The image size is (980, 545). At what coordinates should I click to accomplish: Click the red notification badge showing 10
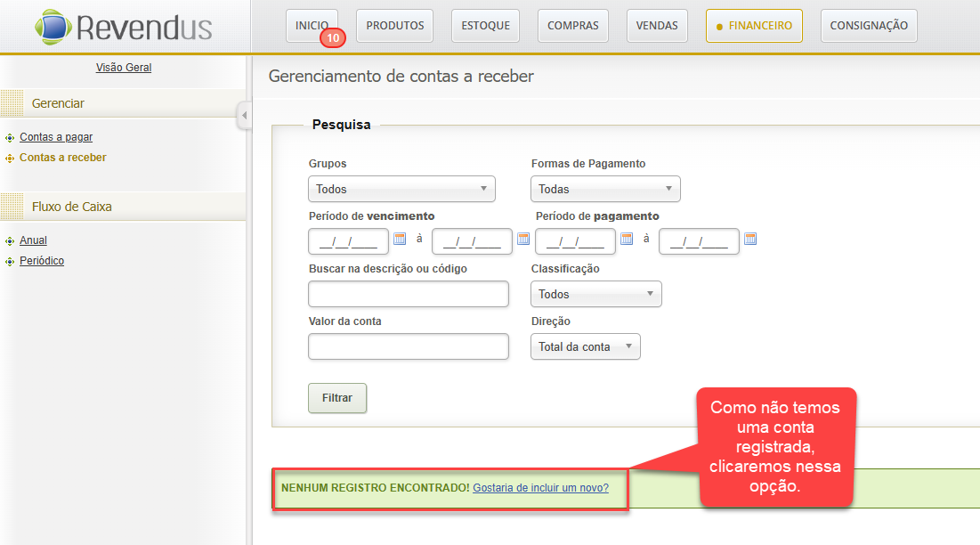click(x=333, y=38)
